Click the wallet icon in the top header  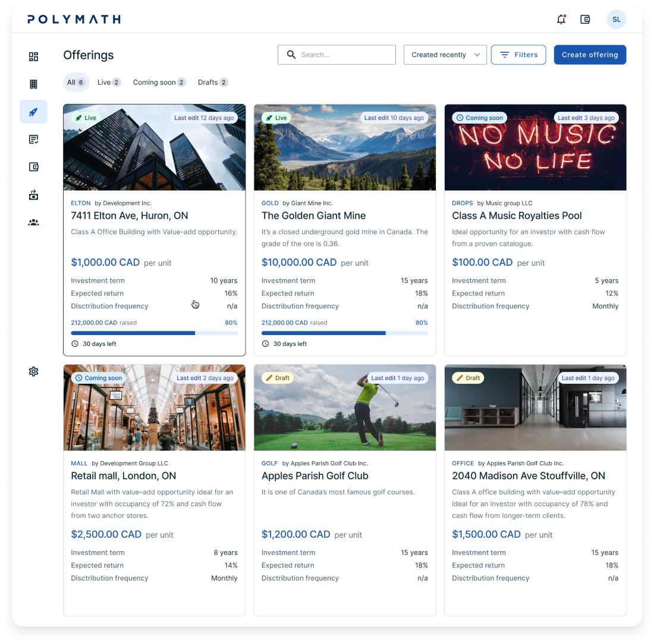point(585,19)
